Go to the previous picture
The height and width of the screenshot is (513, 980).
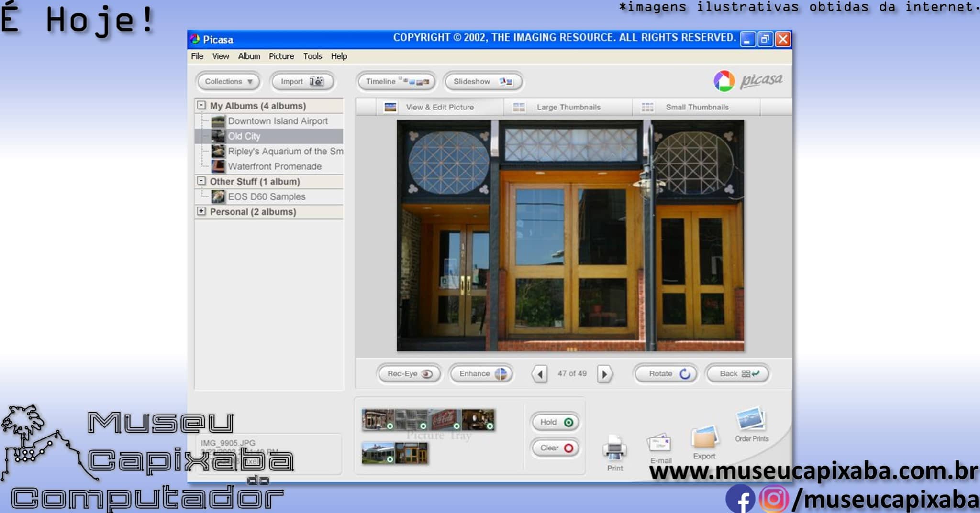(x=540, y=374)
